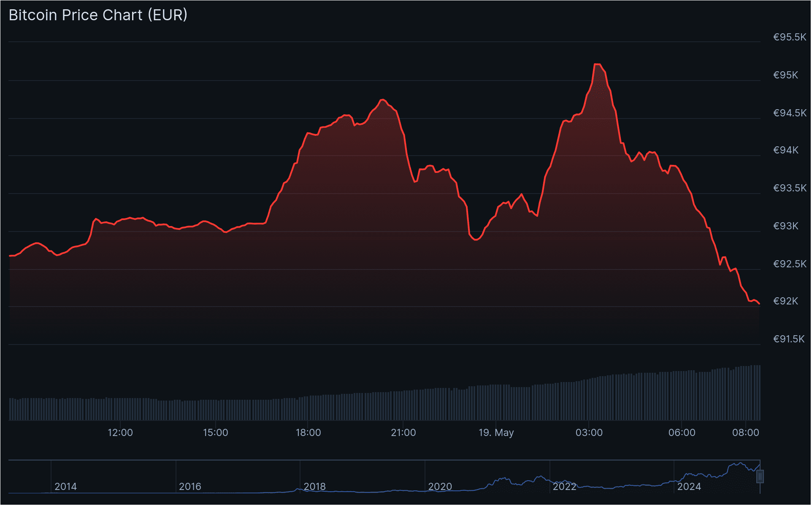This screenshot has height=506, width=812.
Task: Click the '19. May' date axis label
Action: (497, 433)
